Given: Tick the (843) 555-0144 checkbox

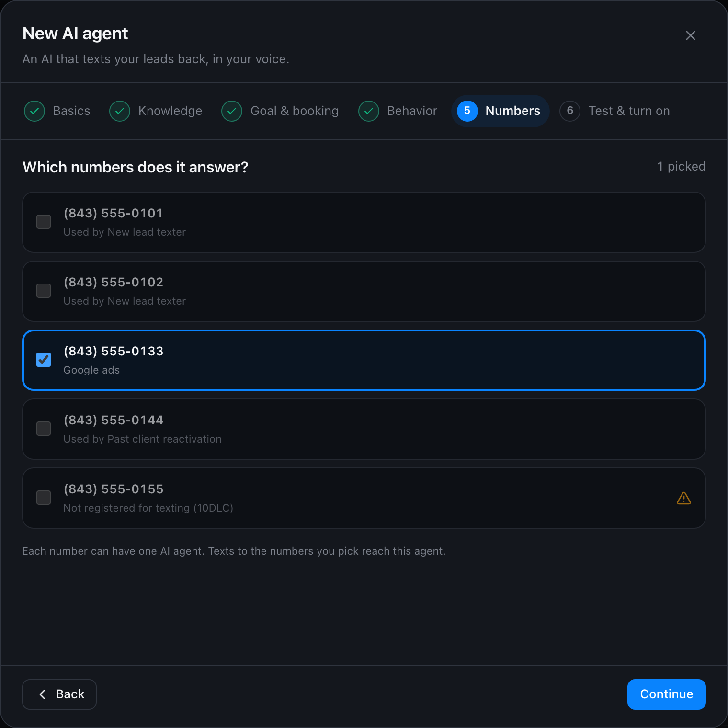Looking at the screenshot, I should coord(44,429).
